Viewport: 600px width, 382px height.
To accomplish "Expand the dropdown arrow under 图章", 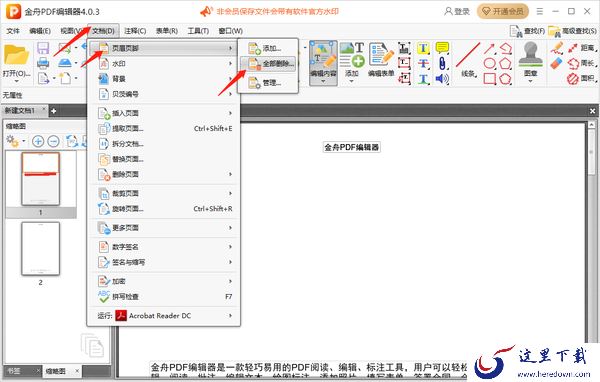I will [530, 81].
